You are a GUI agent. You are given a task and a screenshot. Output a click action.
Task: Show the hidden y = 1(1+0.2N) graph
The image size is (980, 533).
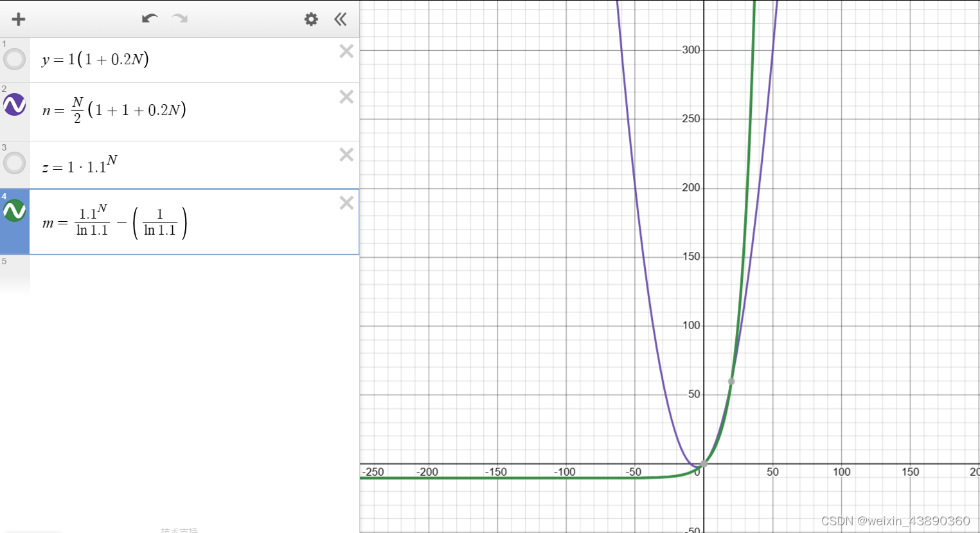click(x=14, y=59)
